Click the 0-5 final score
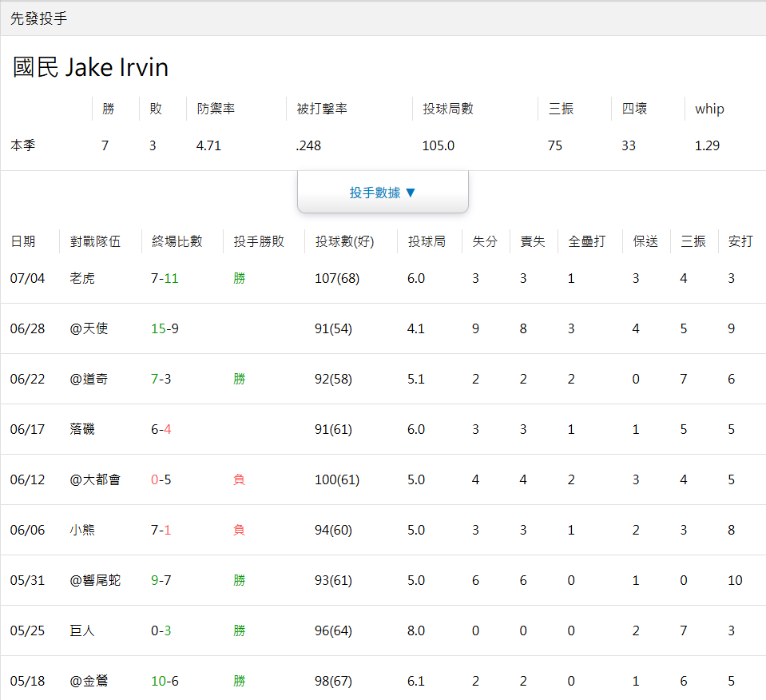The image size is (766, 700). (x=161, y=480)
